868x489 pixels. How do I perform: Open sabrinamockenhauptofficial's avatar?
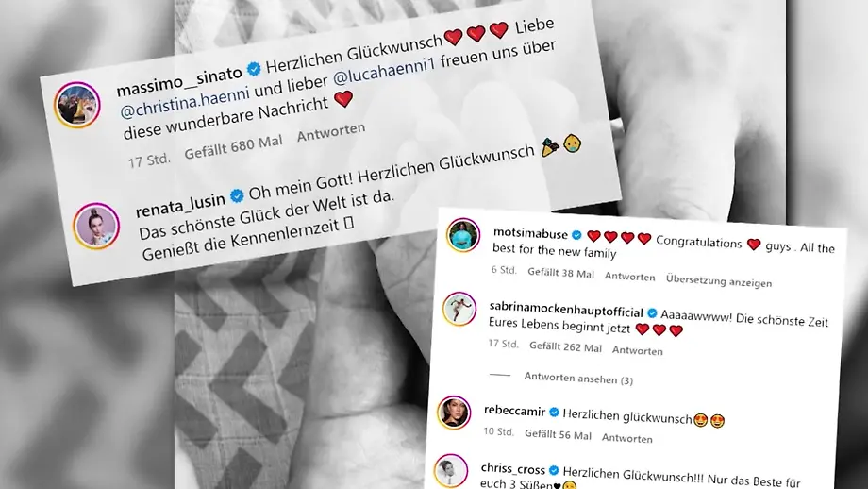click(459, 309)
